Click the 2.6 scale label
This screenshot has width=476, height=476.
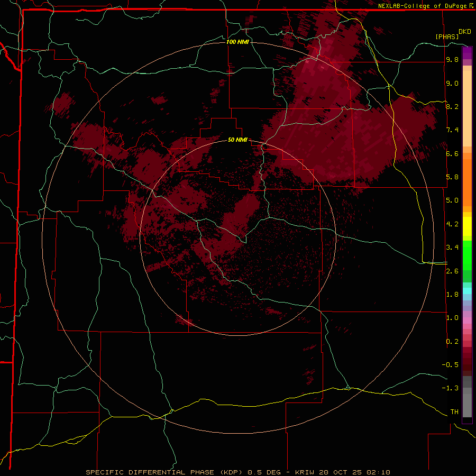pos(452,271)
